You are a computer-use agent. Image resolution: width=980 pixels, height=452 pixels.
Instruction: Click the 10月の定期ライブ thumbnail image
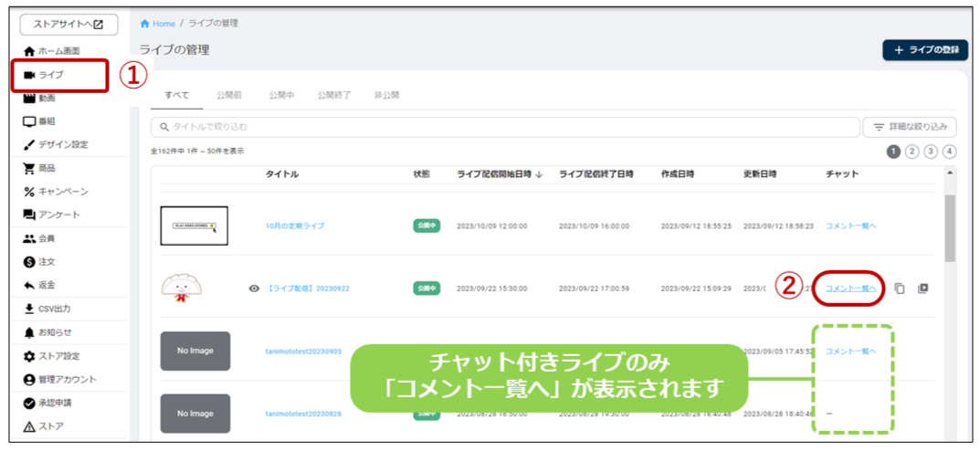[x=194, y=226]
